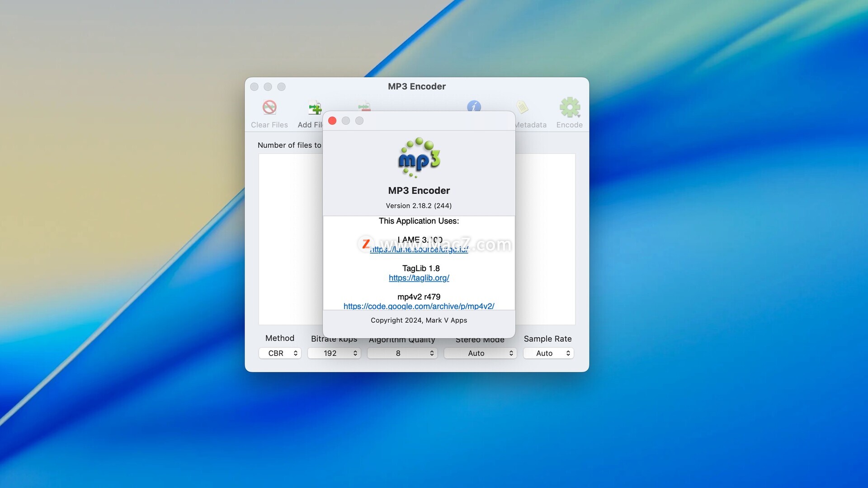Click the About dialog minimize button
Viewport: 868px width, 488px height.
[346, 121]
